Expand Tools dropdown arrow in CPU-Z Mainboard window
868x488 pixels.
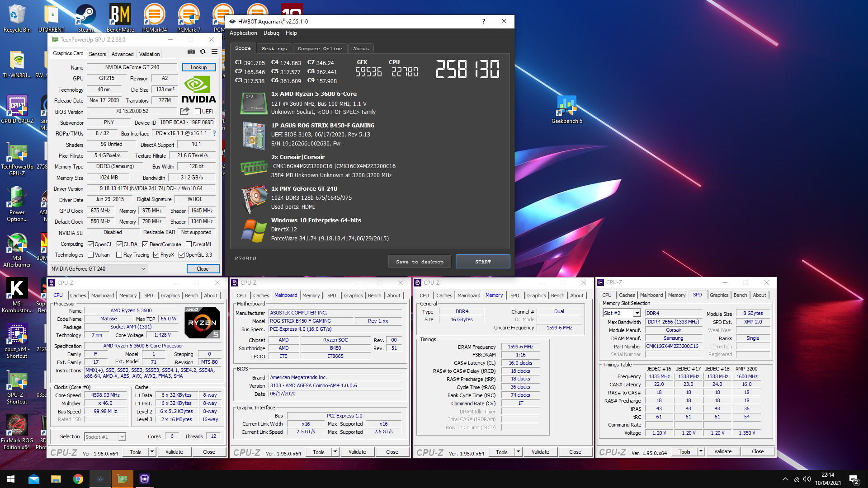click(x=335, y=452)
